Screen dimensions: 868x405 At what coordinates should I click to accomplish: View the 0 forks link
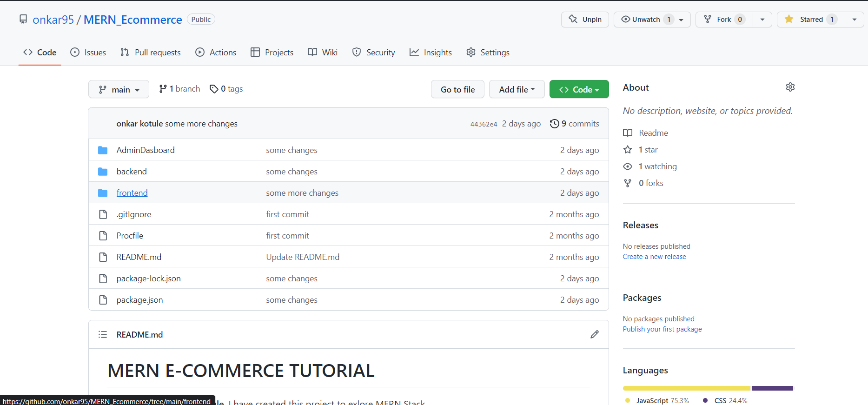[643, 183]
